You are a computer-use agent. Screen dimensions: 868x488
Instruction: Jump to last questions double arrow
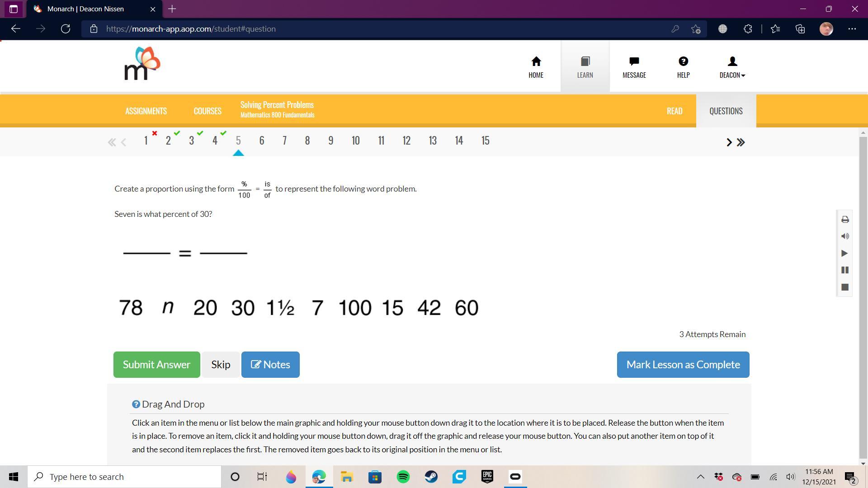tap(741, 142)
